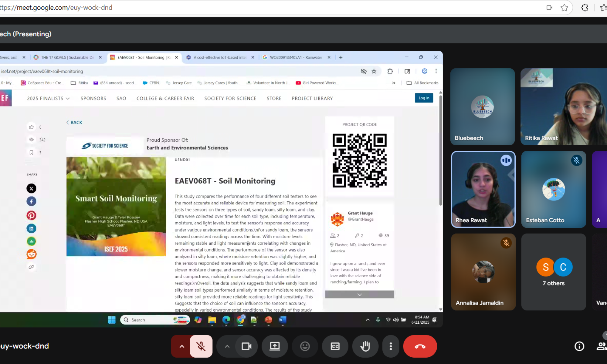Share to Pinterest in shared screen
607x364 pixels.
click(31, 215)
